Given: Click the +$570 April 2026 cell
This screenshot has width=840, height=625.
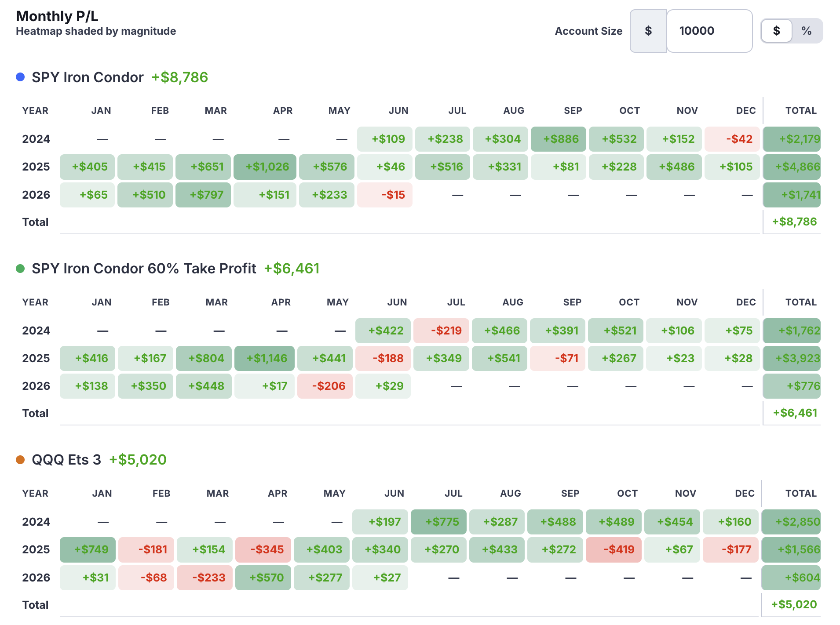Looking at the screenshot, I should point(263,578).
